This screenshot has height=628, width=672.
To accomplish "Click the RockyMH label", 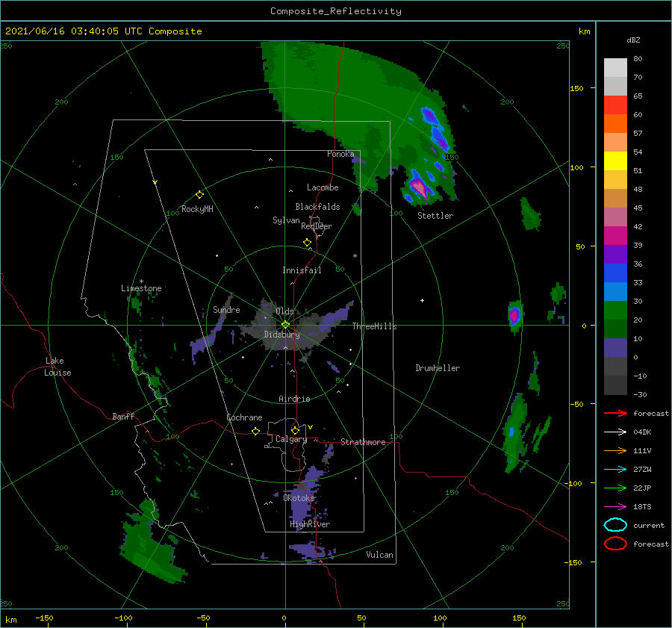I will tap(197, 209).
